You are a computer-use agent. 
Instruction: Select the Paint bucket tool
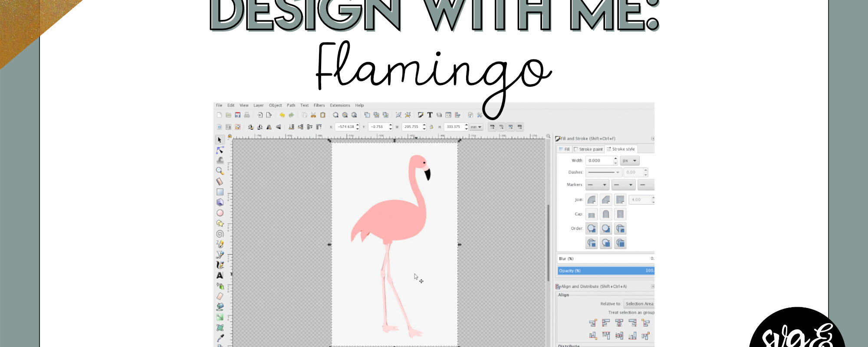tap(220, 307)
